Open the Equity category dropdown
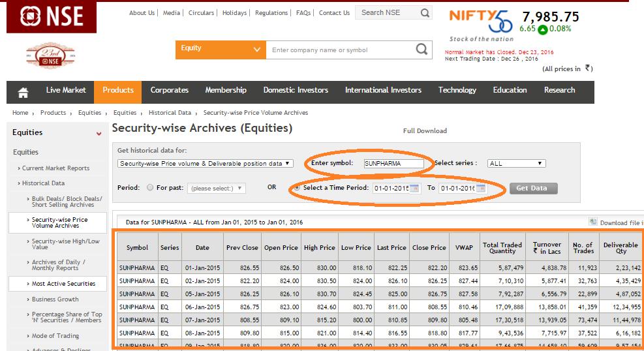Screen dimensions: 644x351 221,50
